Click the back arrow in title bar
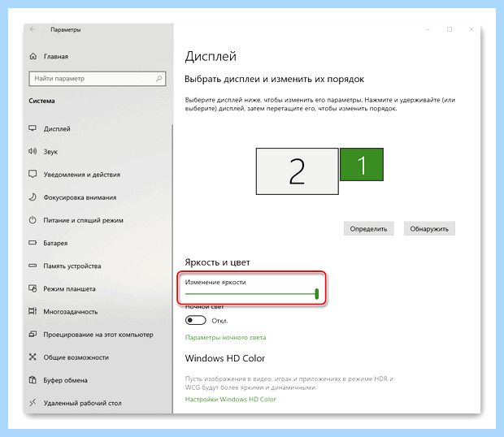Viewport: 504px width, 437px height. pyautogui.click(x=33, y=29)
